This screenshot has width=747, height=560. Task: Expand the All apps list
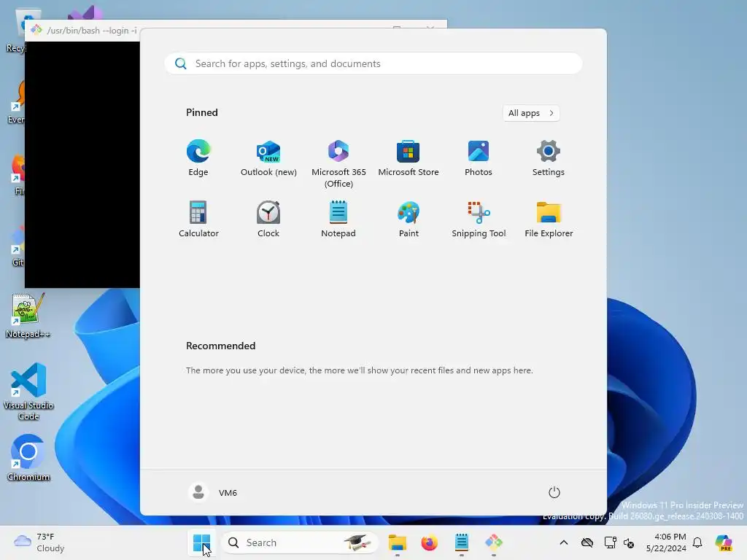click(531, 113)
